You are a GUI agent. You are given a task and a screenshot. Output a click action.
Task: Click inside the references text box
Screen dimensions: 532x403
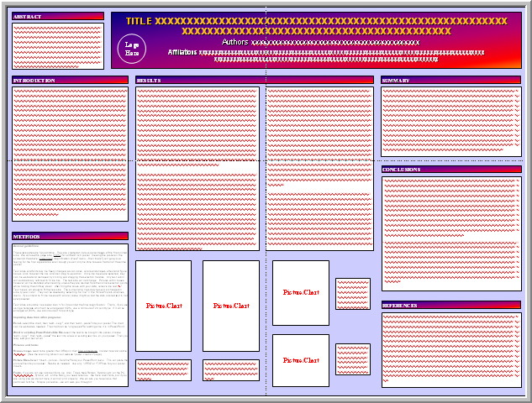(450, 349)
